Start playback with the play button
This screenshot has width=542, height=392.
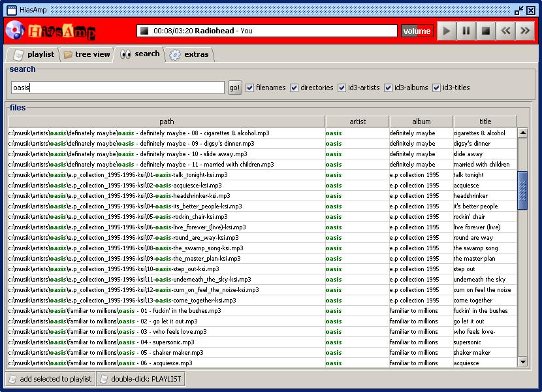[x=447, y=31]
